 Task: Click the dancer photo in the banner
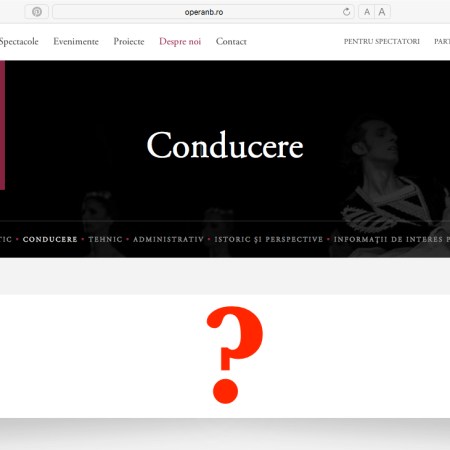coord(393,185)
